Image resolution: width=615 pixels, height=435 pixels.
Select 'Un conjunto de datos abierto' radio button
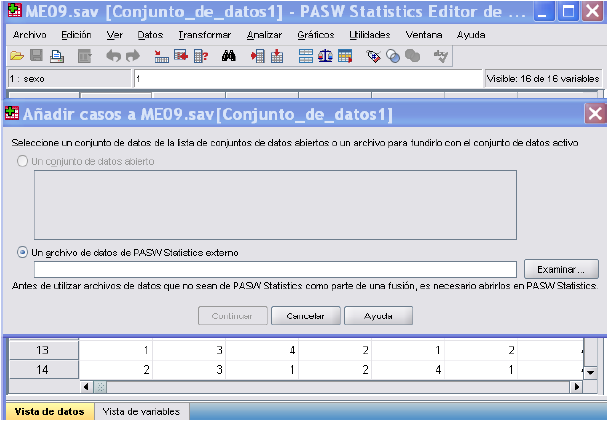pyautogui.click(x=22, y=161)
